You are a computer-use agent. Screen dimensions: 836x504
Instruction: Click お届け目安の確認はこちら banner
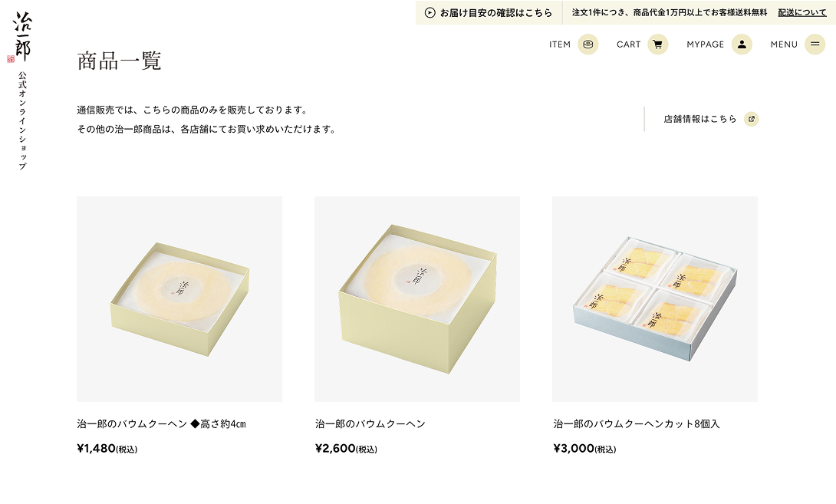point(489,13)
